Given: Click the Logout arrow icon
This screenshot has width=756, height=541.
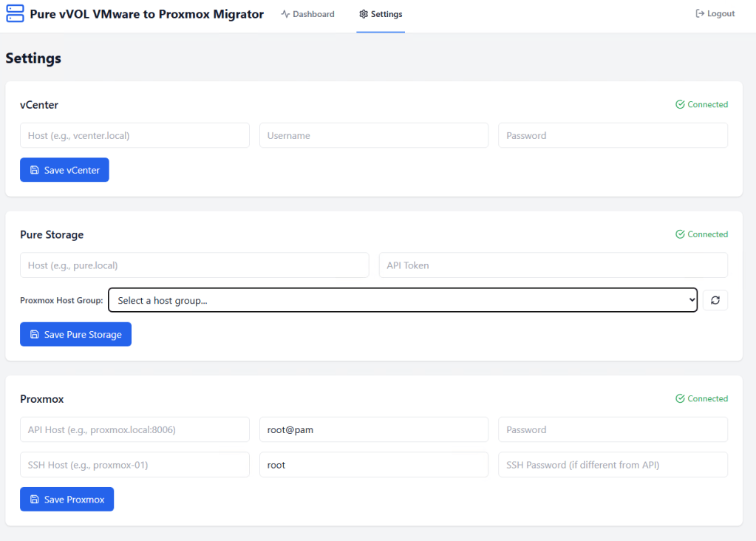Looking at the screenshot, I should click(x=700, y=14).
